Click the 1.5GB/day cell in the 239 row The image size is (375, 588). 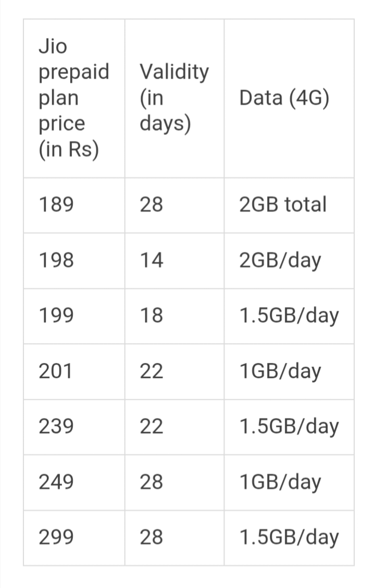click(x=289, y=427)
